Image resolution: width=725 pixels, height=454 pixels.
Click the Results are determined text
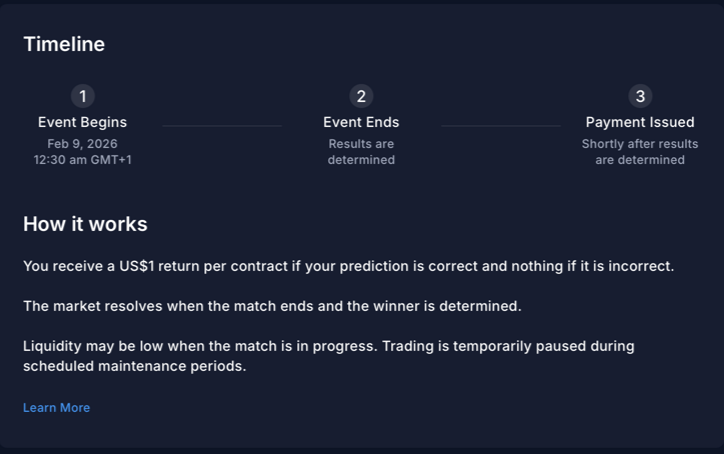(x=361, y=152)
